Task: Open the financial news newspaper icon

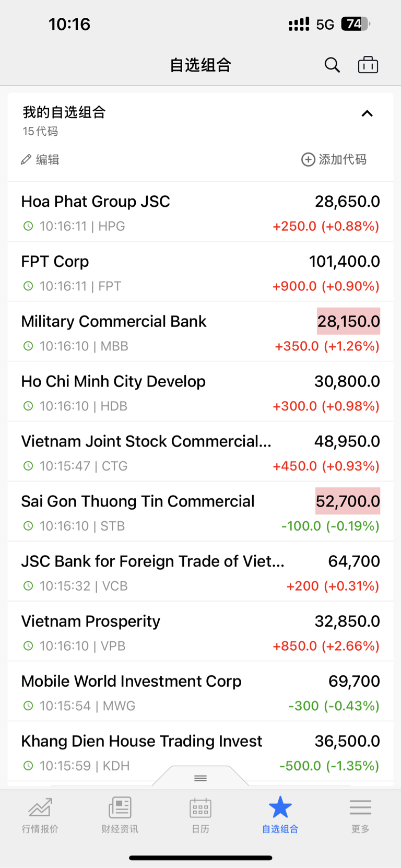Action: coord(120,807)
